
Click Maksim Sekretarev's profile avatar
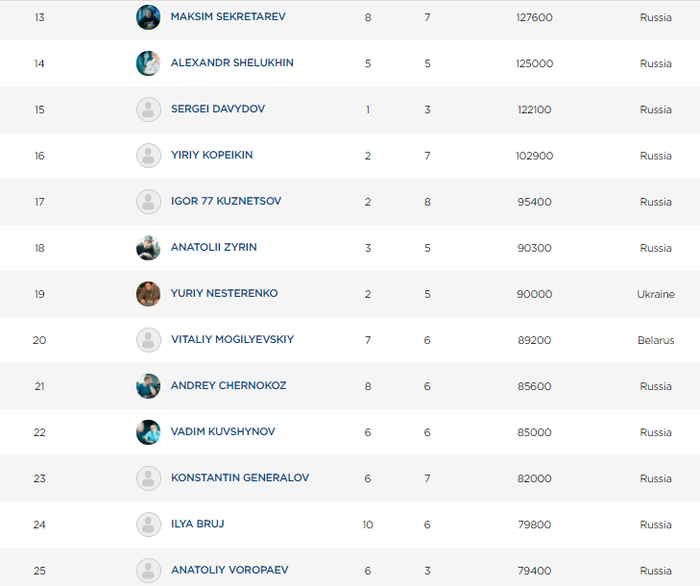point(148,17)
